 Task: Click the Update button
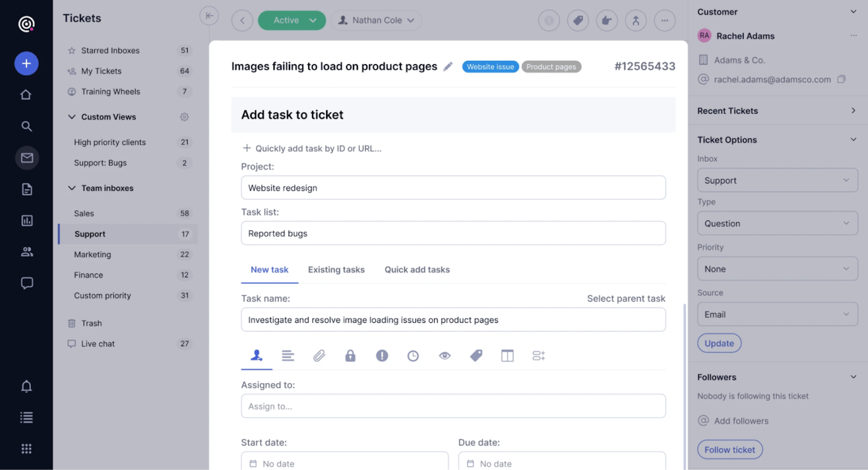click(719, 343)
